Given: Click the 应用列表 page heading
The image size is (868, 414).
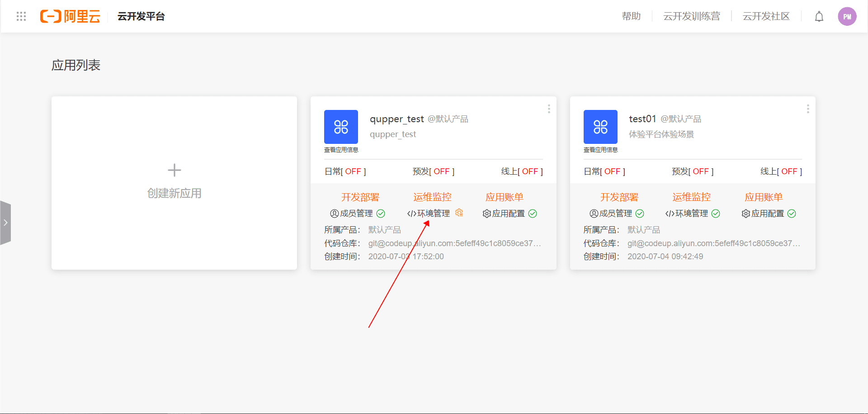Looking at the screenshot, I should click(x=76, y=65).
